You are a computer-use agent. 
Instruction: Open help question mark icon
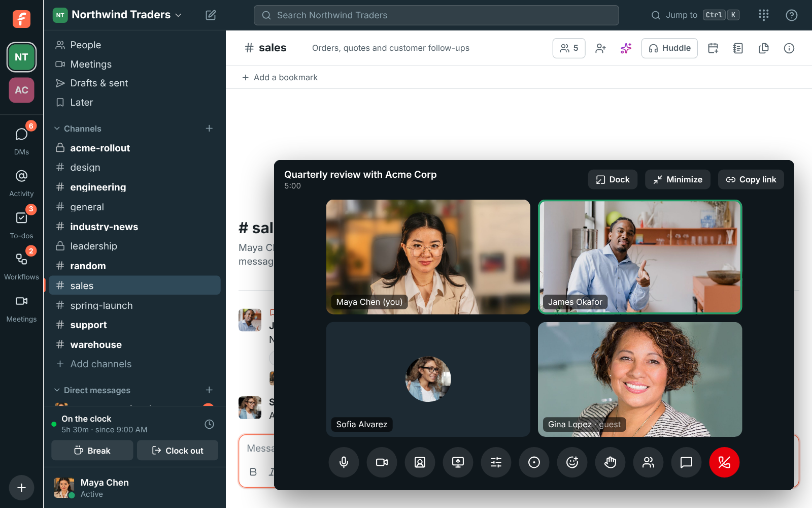791,15
